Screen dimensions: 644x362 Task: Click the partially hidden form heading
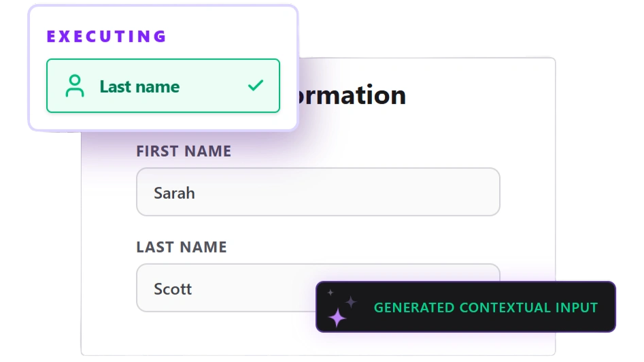[352, 95]
